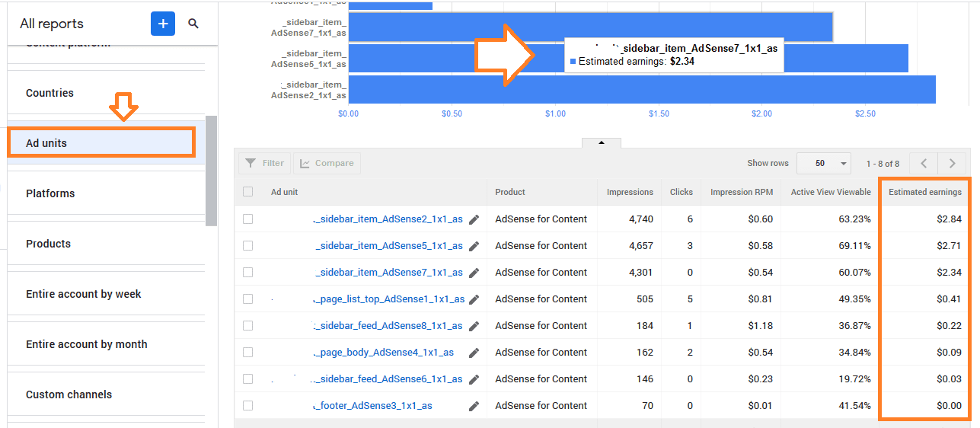Open the search reports magnifier icon
Screen dimensions: 980x428
point(193,24)
